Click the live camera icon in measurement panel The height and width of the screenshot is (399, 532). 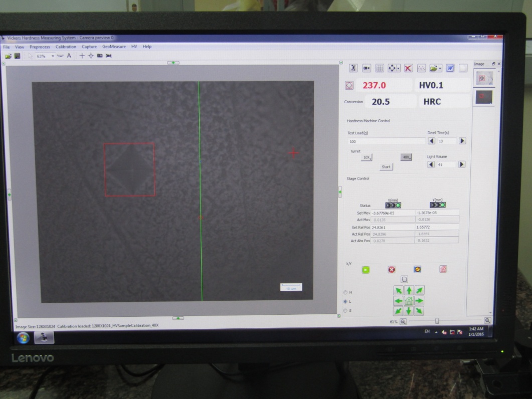pyautogui.click(x=367, y=68)
